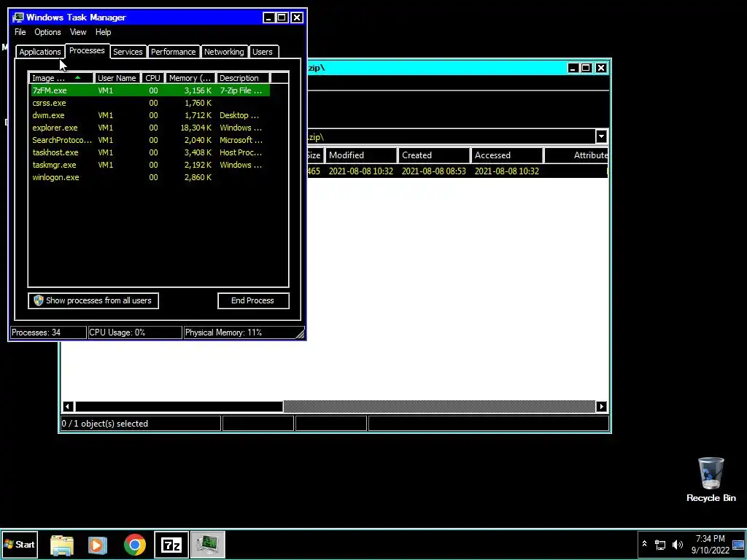
Task: Sort 7-Zip list by Created column
Action: (434, 155)
